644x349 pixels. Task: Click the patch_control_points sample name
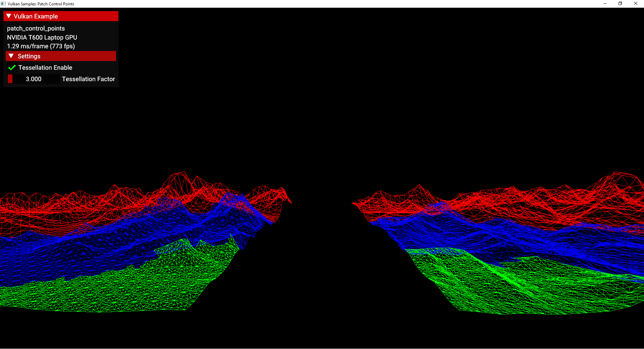[x=36, y=28]
